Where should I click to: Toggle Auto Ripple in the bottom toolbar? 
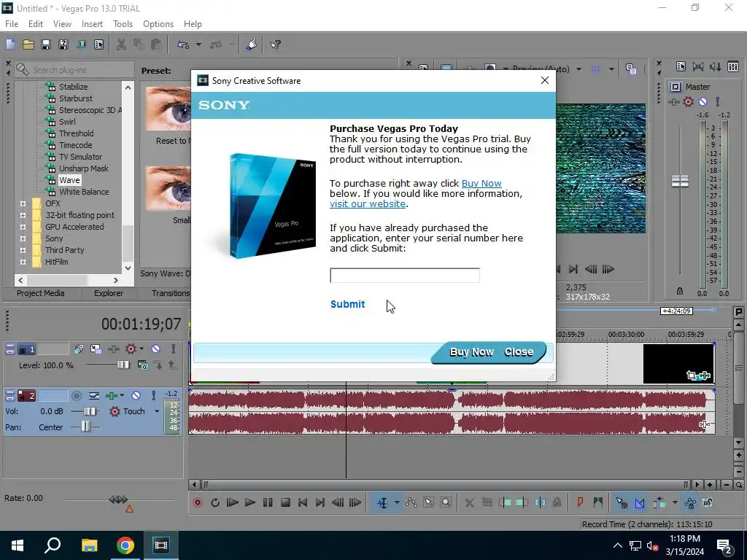(659, 502)
